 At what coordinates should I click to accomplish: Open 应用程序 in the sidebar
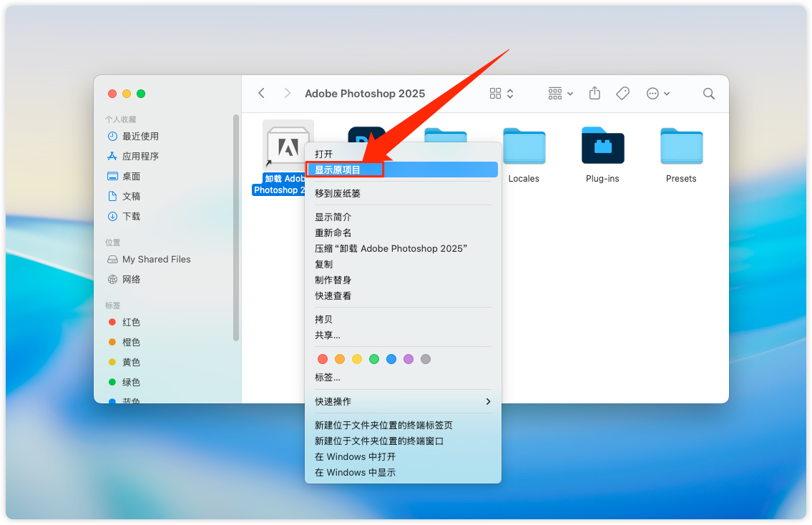pos(140,156)
